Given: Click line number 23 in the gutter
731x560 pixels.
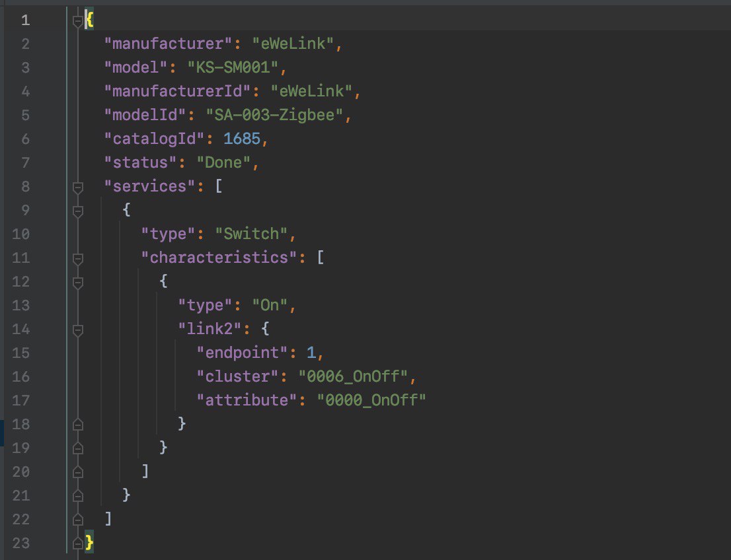Looking at the screenshot, I should [20, 543].
